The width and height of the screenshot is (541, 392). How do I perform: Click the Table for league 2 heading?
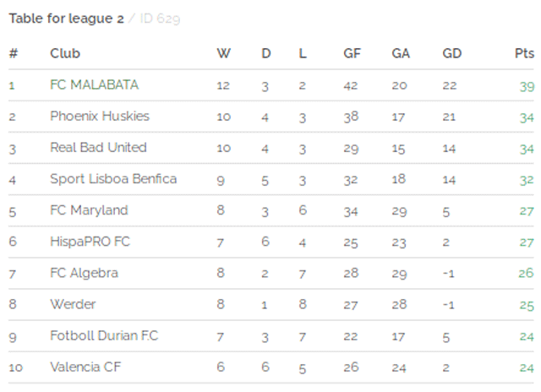click(66, 19)
